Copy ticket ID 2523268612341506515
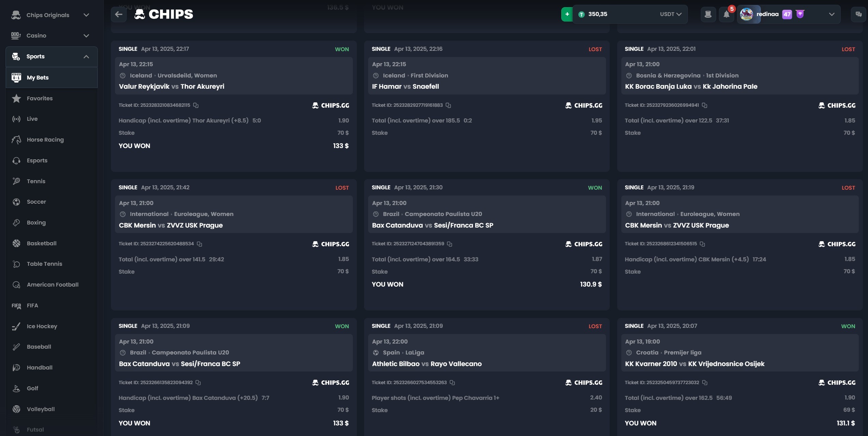This screenshot has height=436, width=868. [x=702, y=244]
